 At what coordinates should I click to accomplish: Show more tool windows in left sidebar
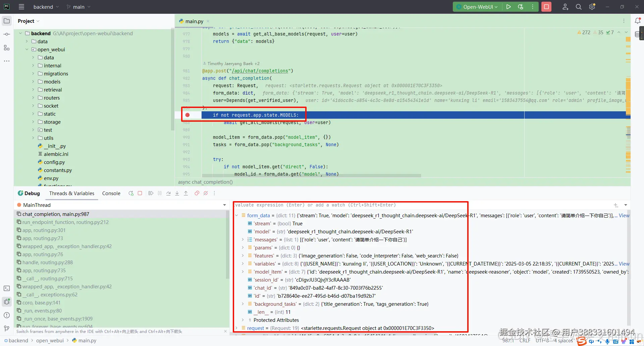(x=7, y=61)
